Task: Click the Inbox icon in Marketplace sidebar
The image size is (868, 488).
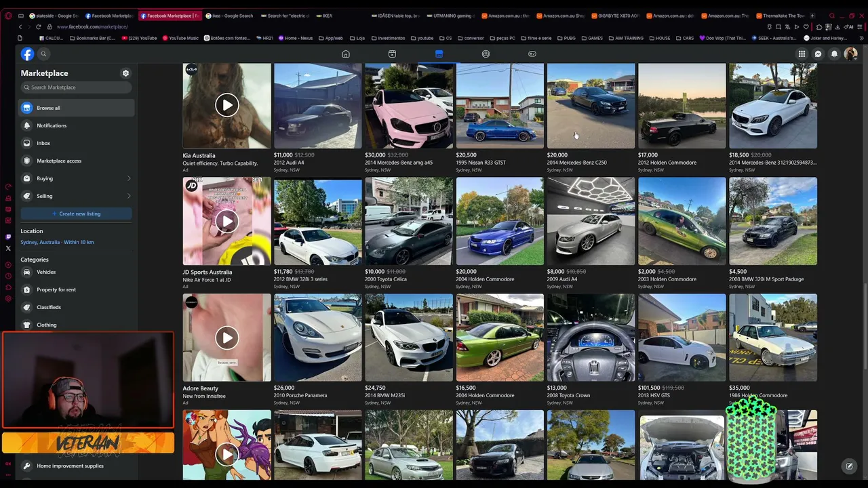Action: tap(26, 143)
